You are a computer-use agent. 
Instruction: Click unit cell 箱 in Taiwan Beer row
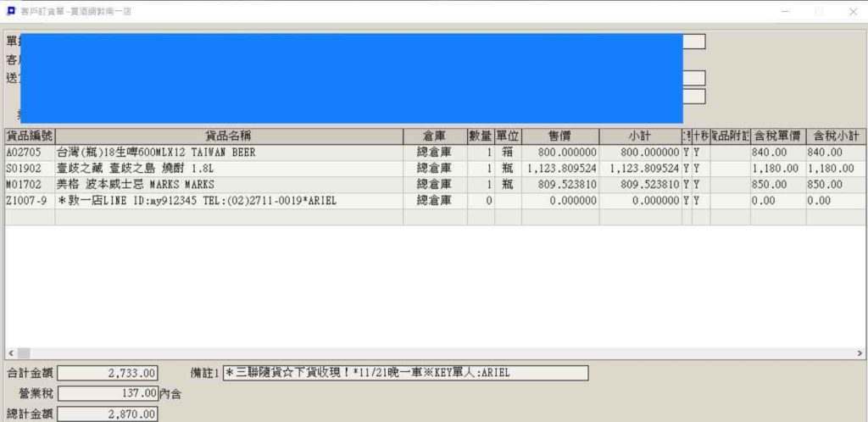pos(508,153)
